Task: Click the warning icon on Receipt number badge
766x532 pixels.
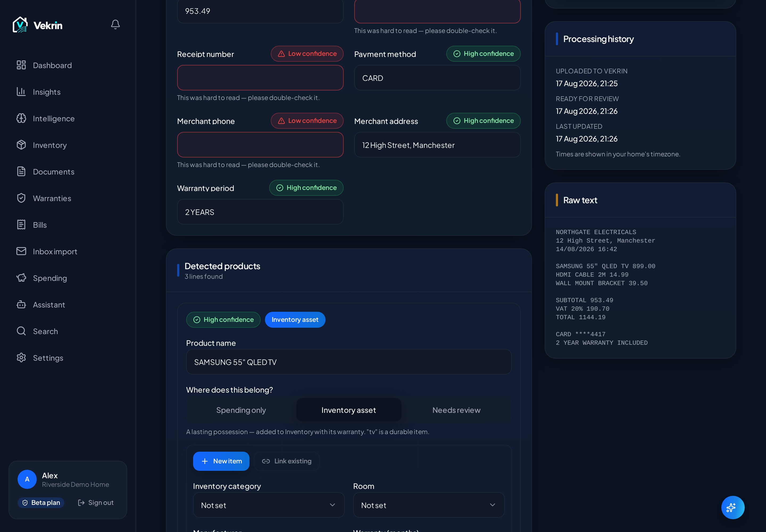Action: (x=281, y=54)
